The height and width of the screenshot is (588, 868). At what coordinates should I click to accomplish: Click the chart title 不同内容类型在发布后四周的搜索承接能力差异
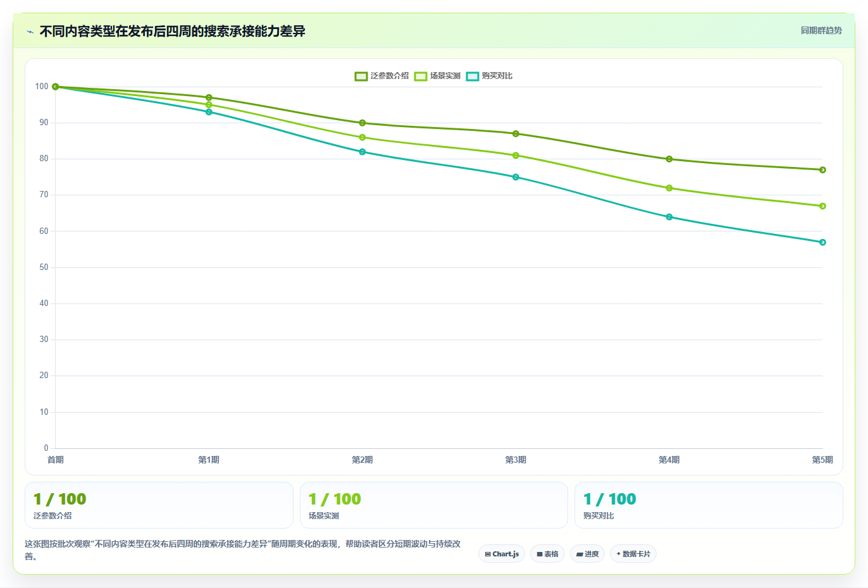pyautogui.click(x=173, y=32)
